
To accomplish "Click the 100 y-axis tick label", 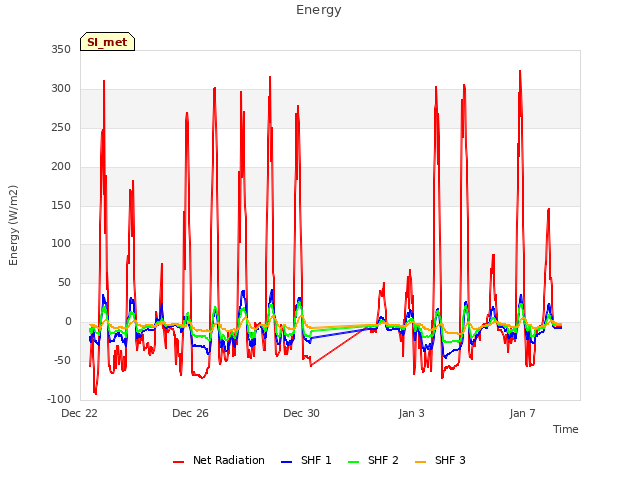I will click(x=61, y=244).
